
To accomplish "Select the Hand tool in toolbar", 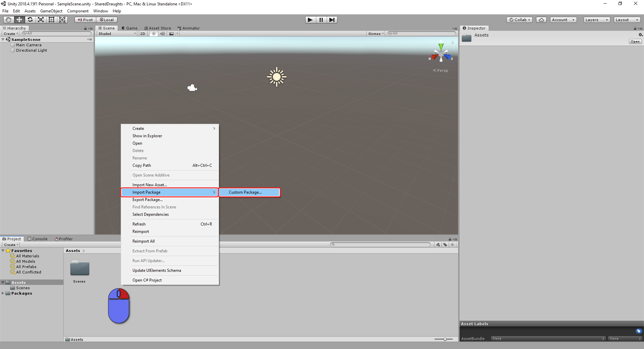I will [8, 20].
